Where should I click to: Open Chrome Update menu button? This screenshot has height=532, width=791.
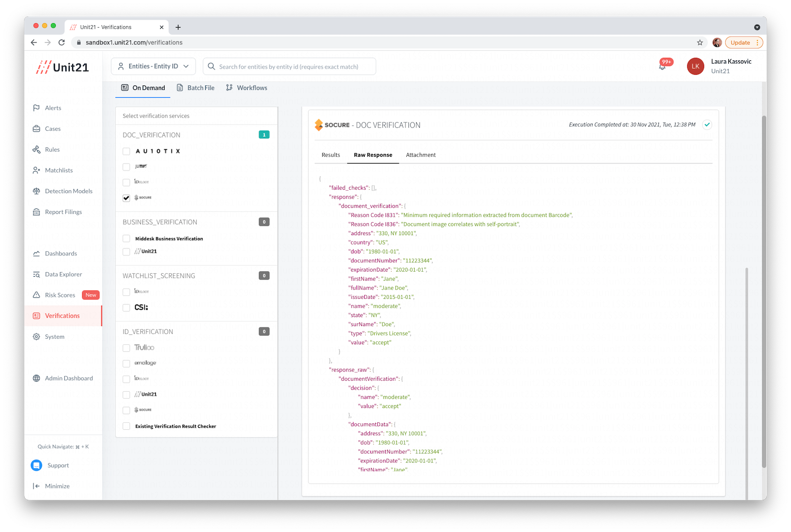(x=744, y=42)
